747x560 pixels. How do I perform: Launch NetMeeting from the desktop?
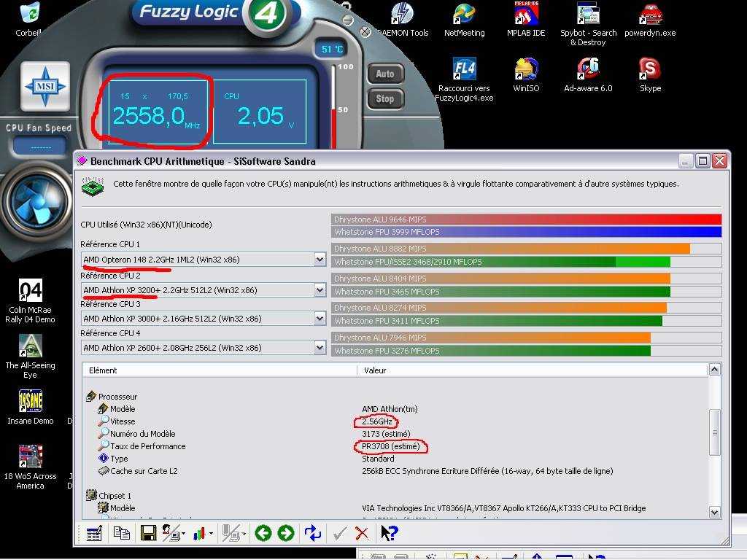pos(465,20)
